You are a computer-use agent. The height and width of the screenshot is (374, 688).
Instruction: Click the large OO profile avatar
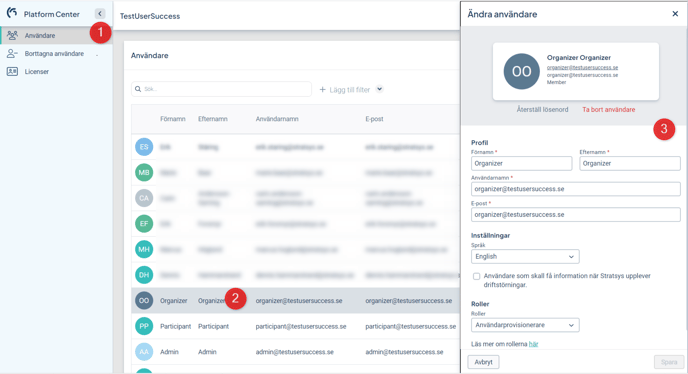click(521, 71)
